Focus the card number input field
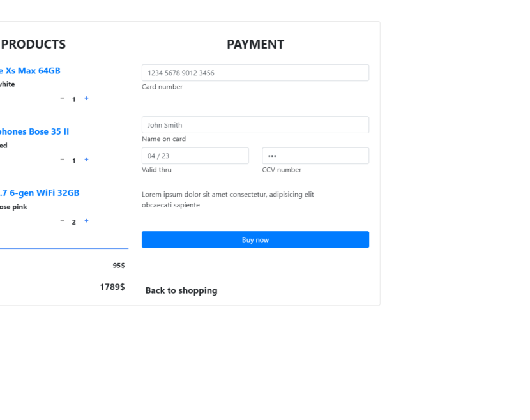This screenshot has height=420, width=530. [255, 73]
